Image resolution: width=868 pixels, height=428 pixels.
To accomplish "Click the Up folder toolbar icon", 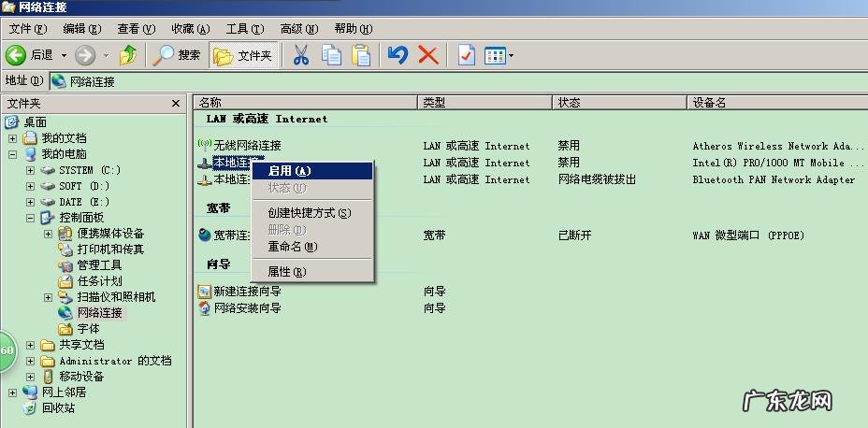I will tap(128, 55).
